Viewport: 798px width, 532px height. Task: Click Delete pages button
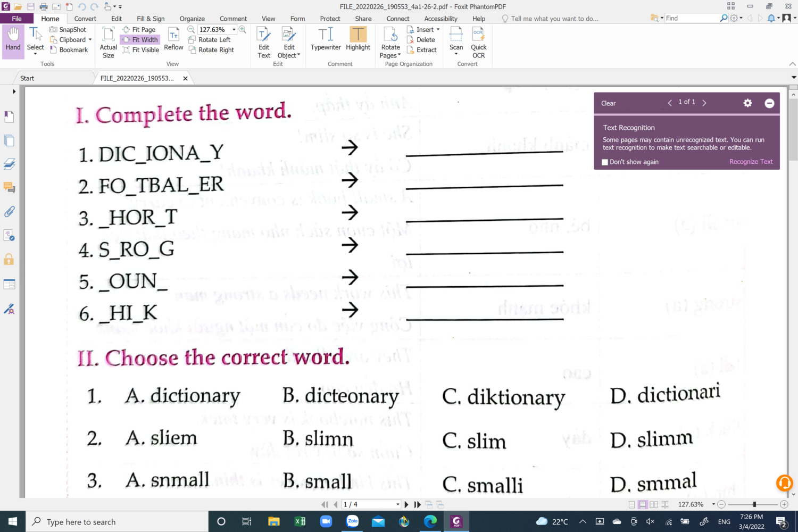coord(421,40)
